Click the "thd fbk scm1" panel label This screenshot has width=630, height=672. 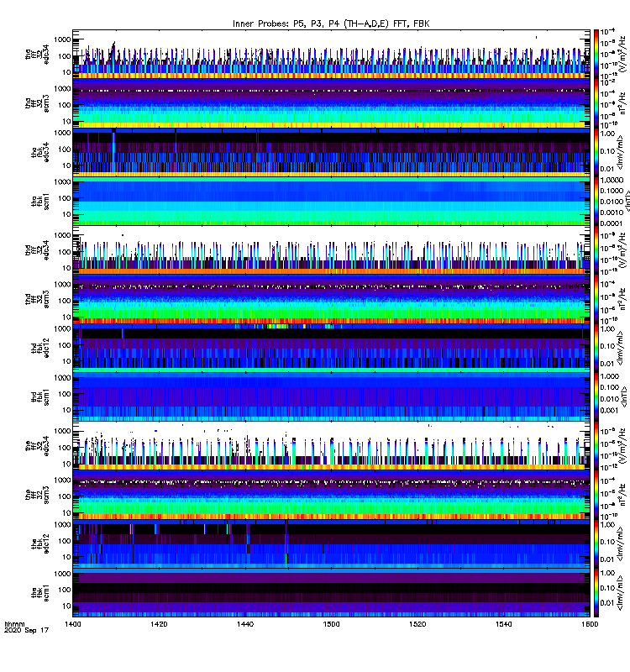[x=39, y=397]
